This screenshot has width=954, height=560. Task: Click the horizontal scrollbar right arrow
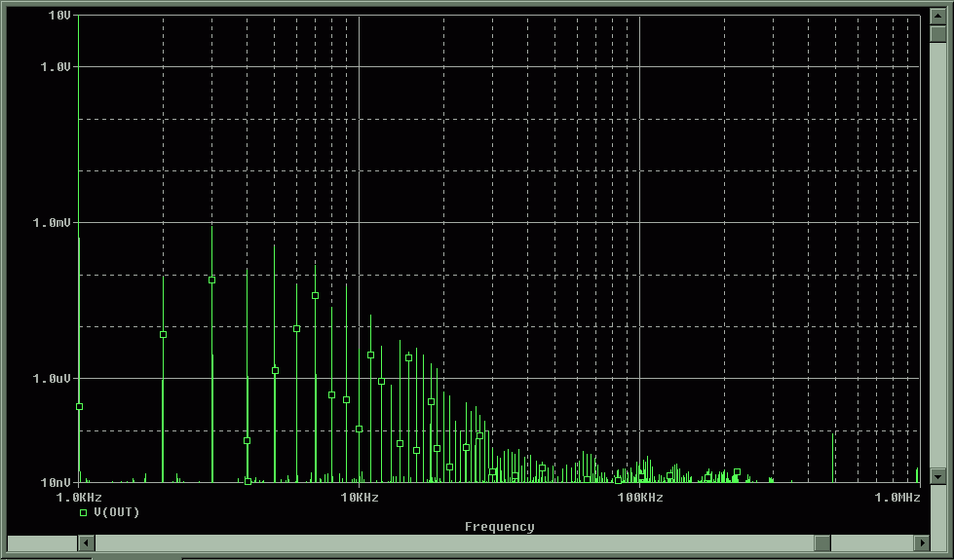[921, 542]
